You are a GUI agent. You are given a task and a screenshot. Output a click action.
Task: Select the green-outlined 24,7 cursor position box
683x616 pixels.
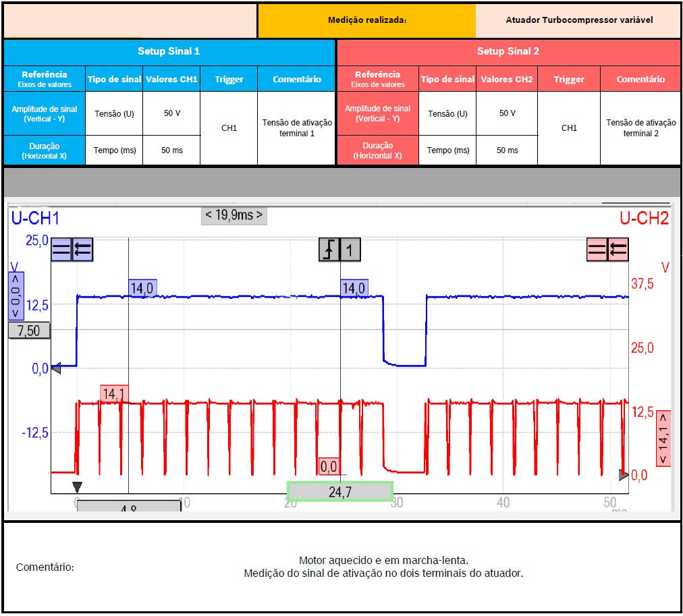point(339,492)
